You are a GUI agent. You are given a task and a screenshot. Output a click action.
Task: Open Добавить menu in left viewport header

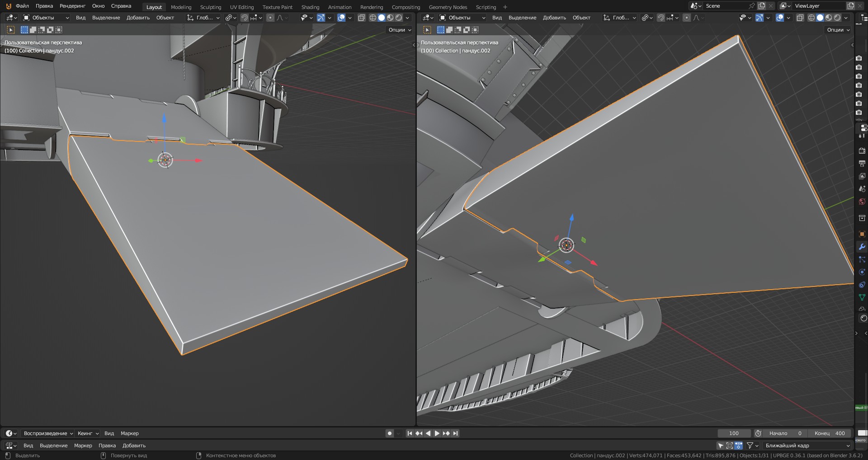coord(138,18)
